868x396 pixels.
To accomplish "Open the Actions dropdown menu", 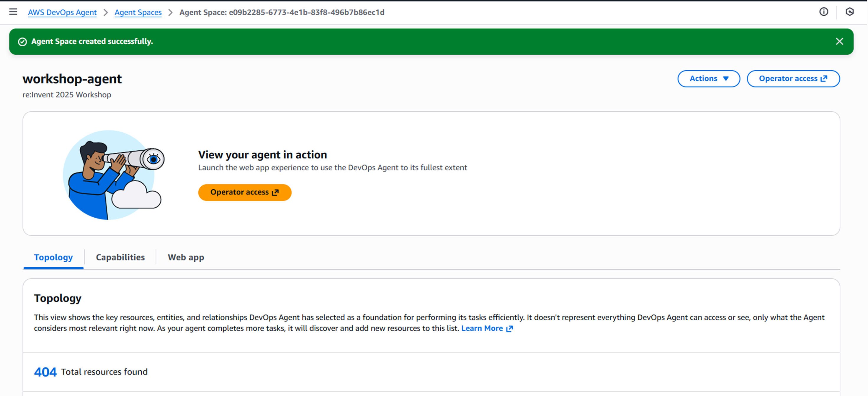I will pyautogui.click(x=708, y=79).
